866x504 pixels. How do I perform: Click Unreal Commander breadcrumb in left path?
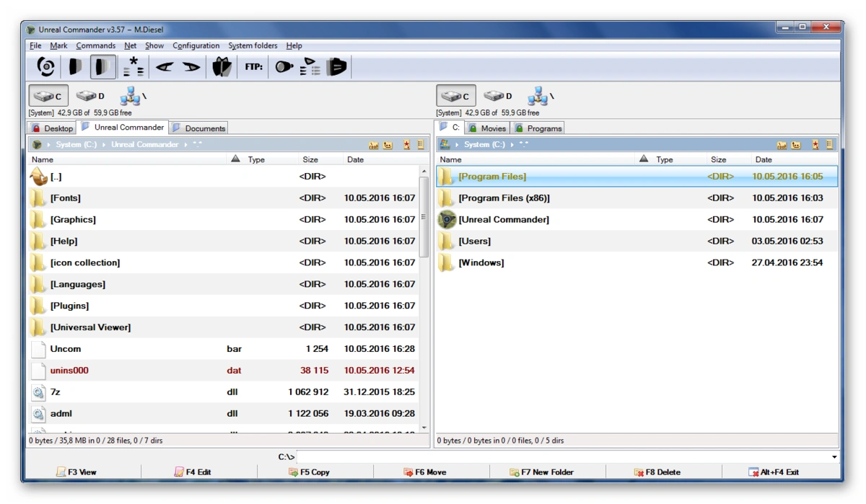(145, 145)
